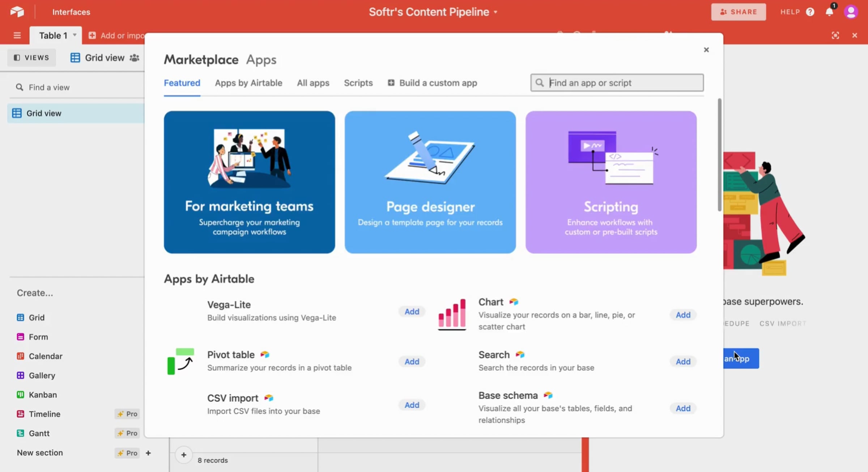The height and width of the screenshot is (472, 868).
Task: Open the user account avatar
Action: (x=851, y=12)
